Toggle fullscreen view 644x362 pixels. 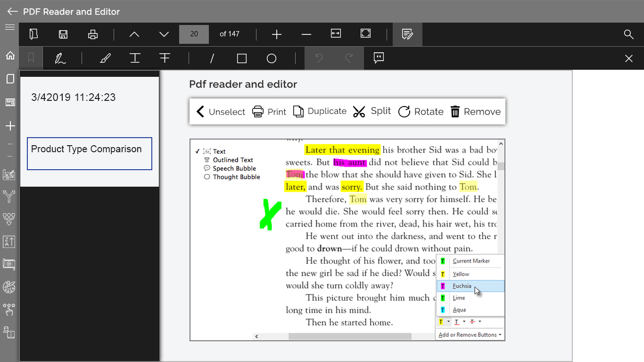coord(365,33)
